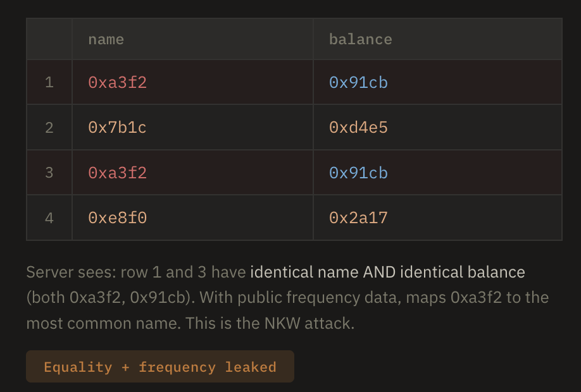Click balance cell 0x2a17
581x392 pixels.
tap(358, 218)
